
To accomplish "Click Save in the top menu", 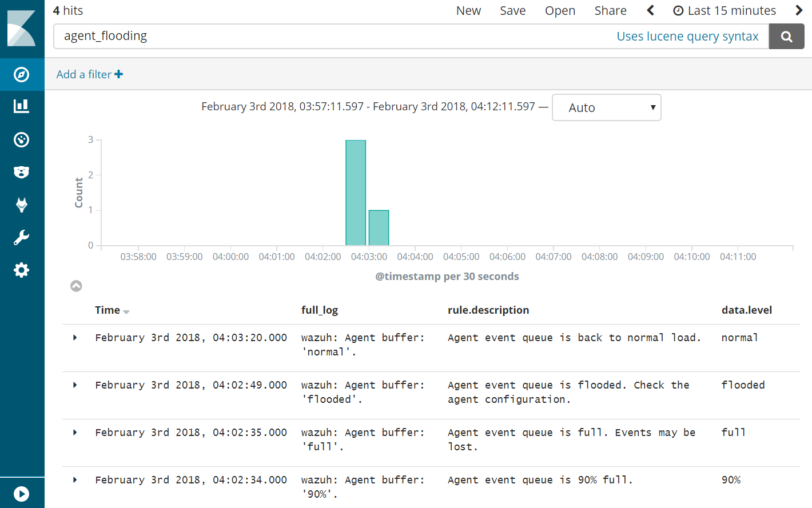I will pyautogui.click(x=512, y=11).
